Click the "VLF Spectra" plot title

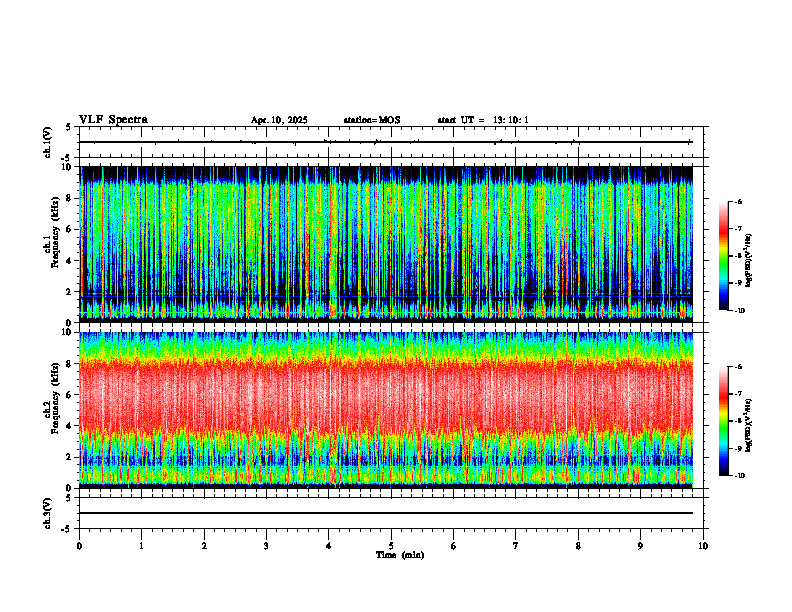pos(113,120)
